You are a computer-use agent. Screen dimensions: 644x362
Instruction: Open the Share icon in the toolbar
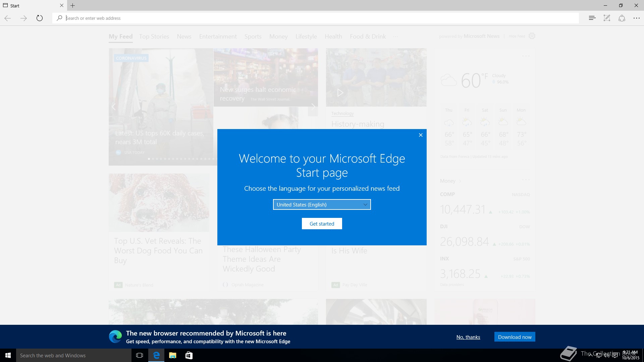(622, 18)
